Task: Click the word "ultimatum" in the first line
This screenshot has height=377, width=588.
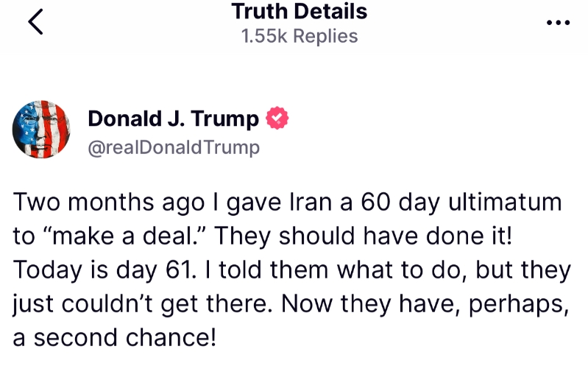Action: 505,202
